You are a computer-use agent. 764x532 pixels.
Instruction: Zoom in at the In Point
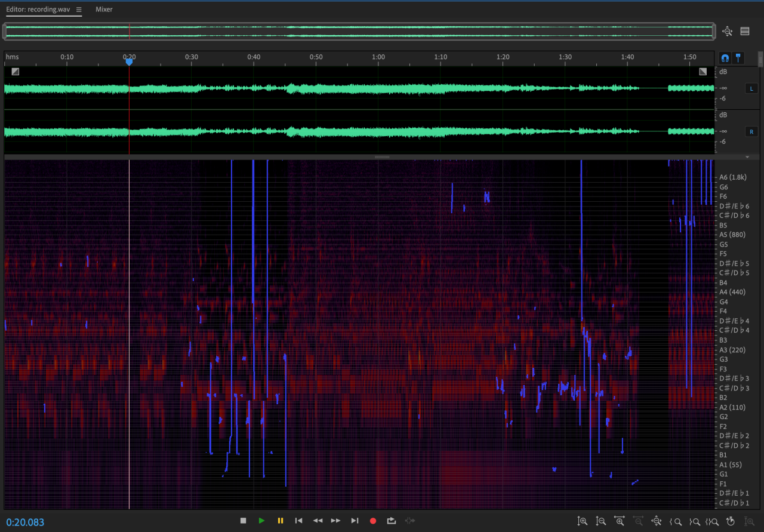coord(676,521)
